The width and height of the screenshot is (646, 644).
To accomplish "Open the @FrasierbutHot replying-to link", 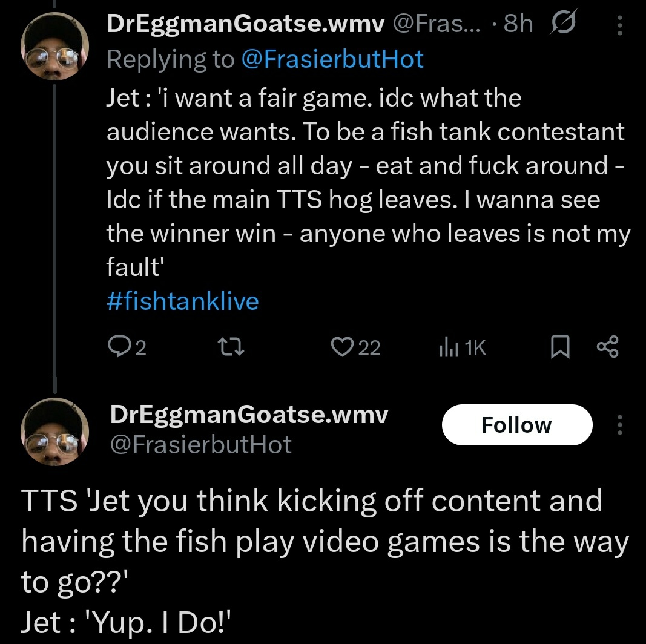I will (332, 59).
